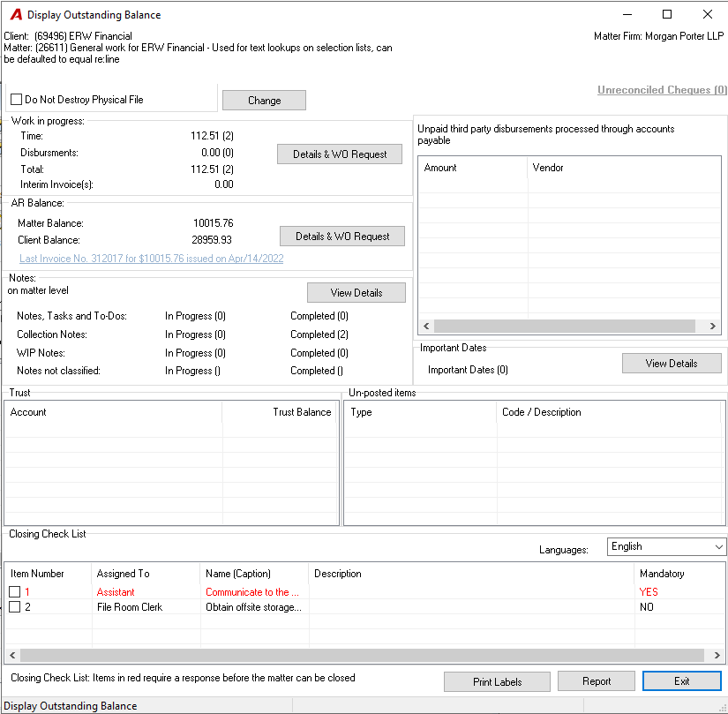Click 'File Room Clerk' in Assigned To column
The width and height of the screenshot is (728, 714).
tap(130, 606)
